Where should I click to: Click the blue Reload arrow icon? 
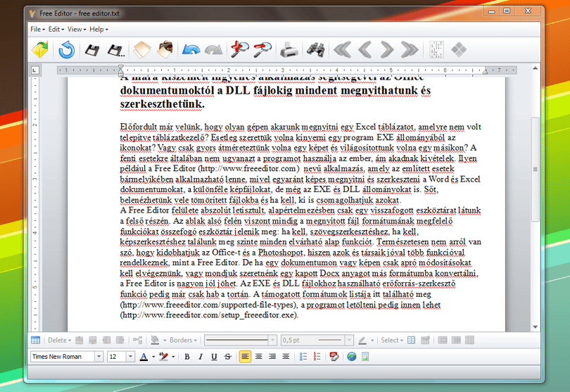tap(67, 49)
